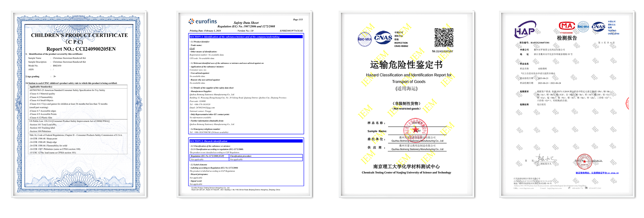Click the (适用海运) text
The image size is (644, 218).
(407, 89)
